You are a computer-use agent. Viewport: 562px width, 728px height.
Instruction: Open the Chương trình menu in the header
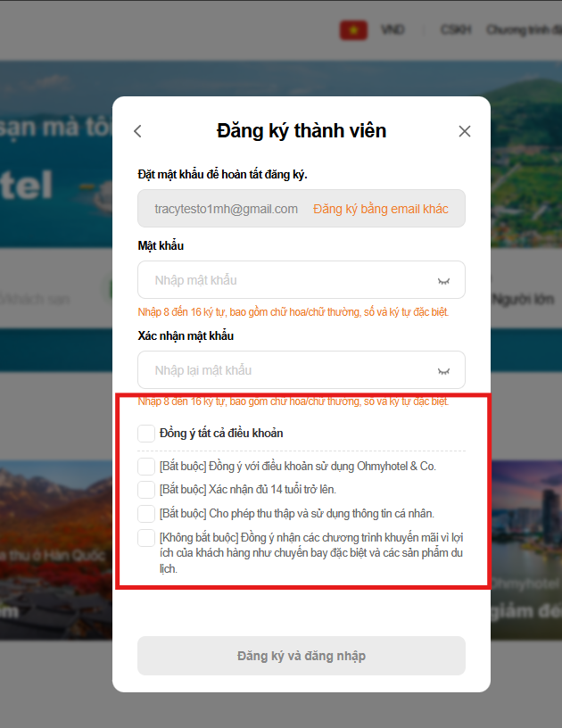pyautogui.click(x=524, y=30)
